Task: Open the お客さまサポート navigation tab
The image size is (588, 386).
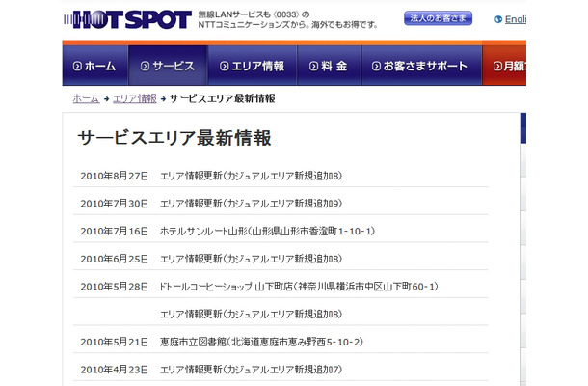Action: 421,66
